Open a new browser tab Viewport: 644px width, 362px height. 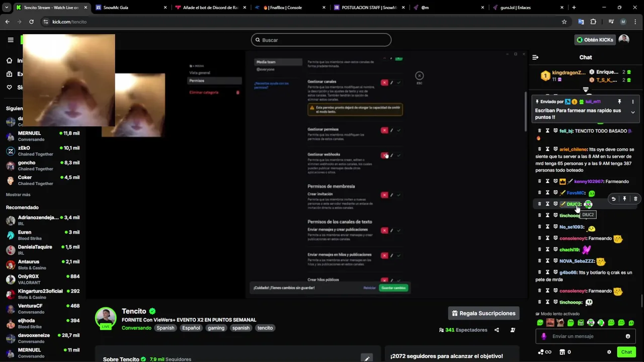coord(574,8)
